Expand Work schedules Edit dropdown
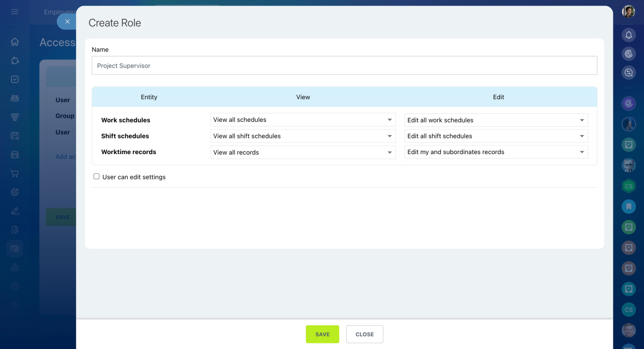 496,120
